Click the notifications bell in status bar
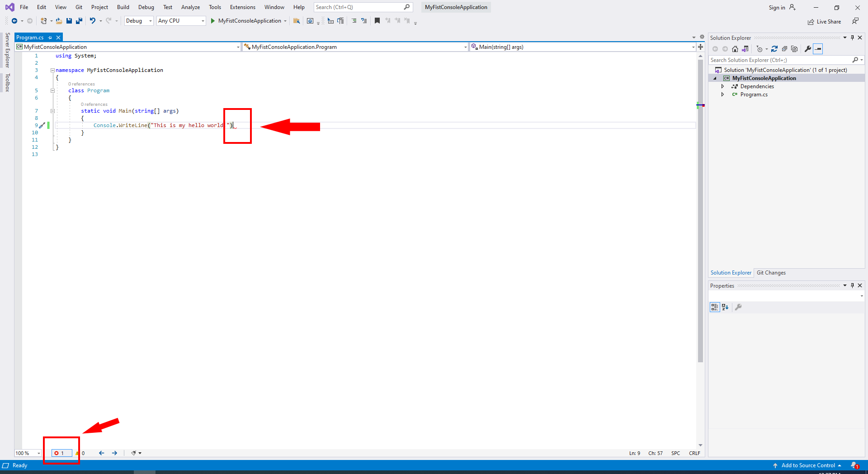 click(x=854, y=465)
